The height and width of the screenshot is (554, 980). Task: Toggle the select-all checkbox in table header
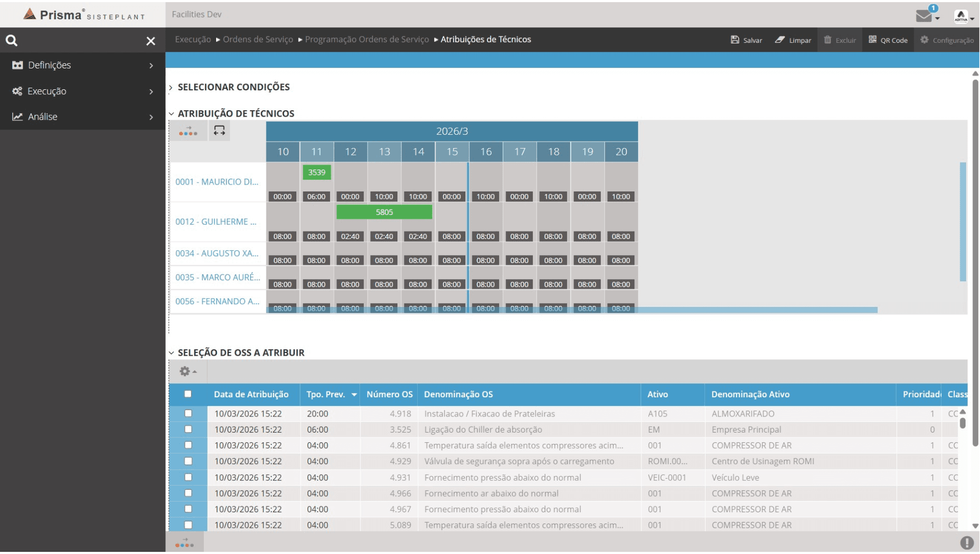pos(188,394)
